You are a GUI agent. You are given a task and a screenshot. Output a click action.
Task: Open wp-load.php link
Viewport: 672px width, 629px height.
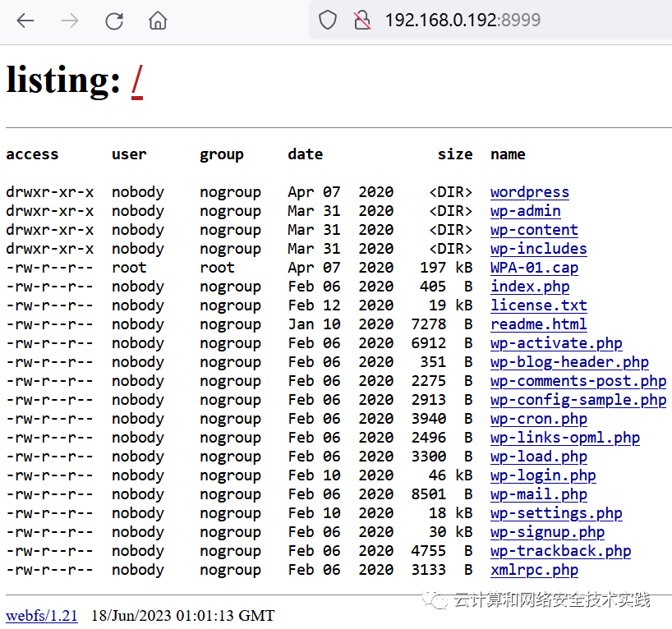(x=539, y=457)
